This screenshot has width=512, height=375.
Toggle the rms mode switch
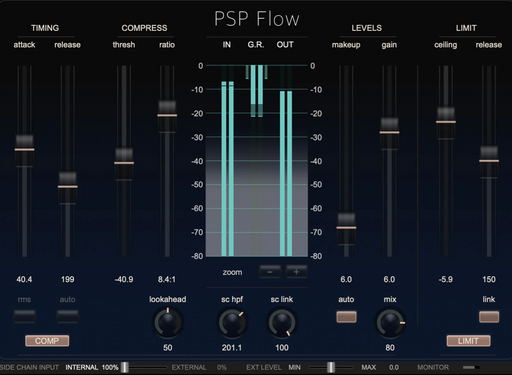pos(24,316)
